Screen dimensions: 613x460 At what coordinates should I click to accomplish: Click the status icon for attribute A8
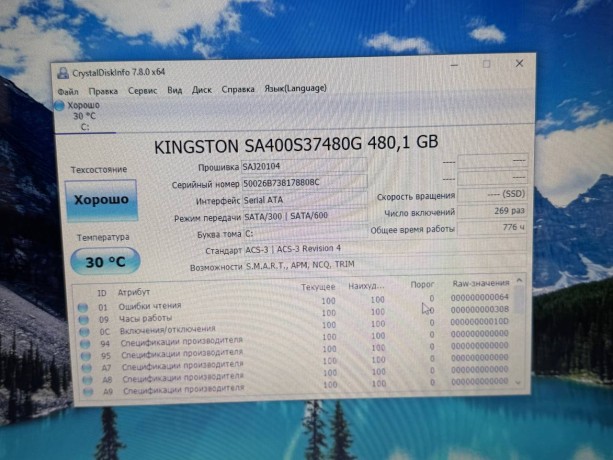(87, 379)
